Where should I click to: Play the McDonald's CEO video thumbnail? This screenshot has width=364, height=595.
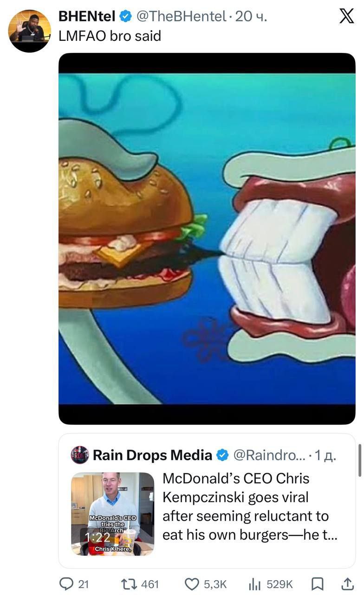click(x=112, y=514)
